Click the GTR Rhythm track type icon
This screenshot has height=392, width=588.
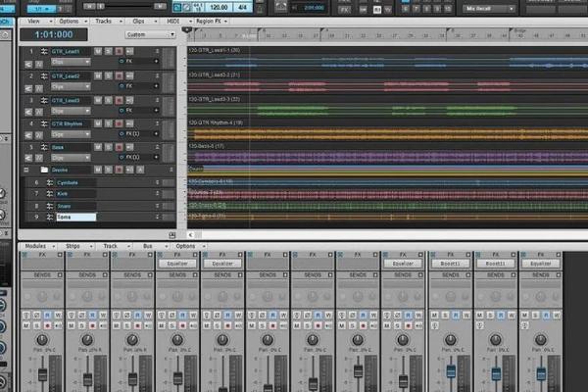[x=44, y=123]
